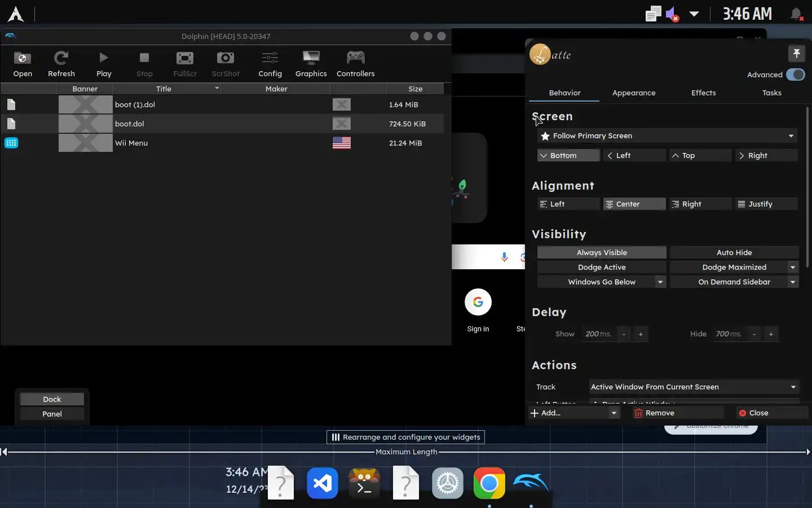Select Left screen edge option

click(634, 155)
